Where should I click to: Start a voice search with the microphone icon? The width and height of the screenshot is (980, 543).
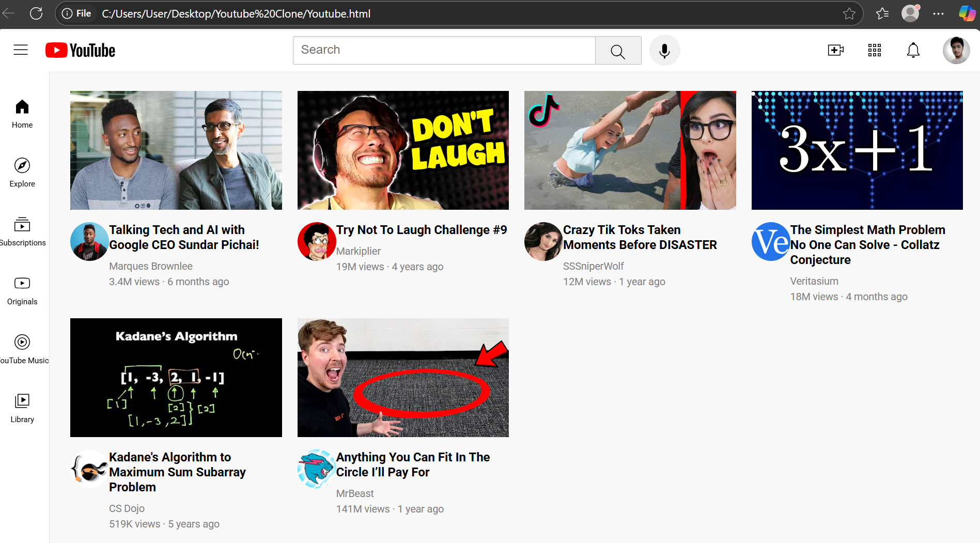664,50
